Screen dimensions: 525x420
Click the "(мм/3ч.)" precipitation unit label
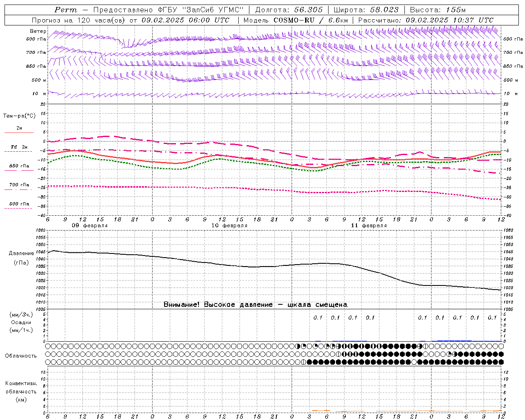point(21,315)
